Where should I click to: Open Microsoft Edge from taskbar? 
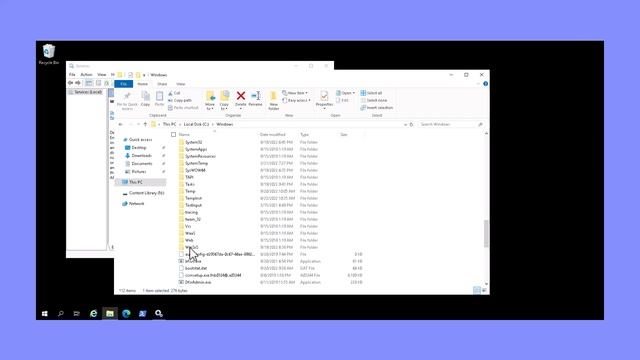(126, 313)
